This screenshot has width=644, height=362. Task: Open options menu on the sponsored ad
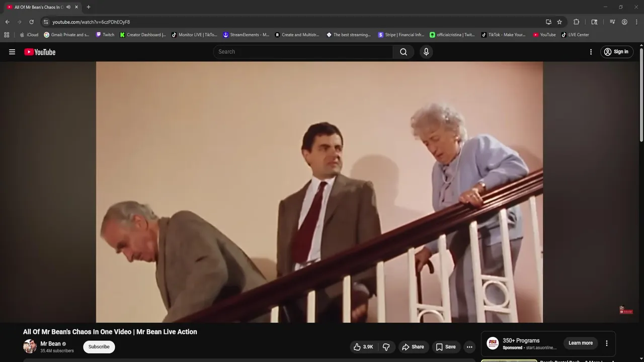click(606, 343)
